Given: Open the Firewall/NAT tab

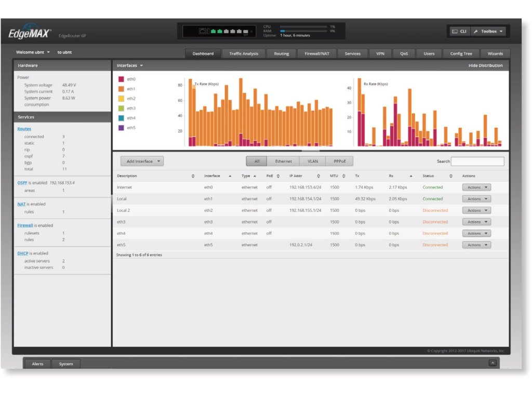Looking at the screenshot, I should tap(316, 54).
